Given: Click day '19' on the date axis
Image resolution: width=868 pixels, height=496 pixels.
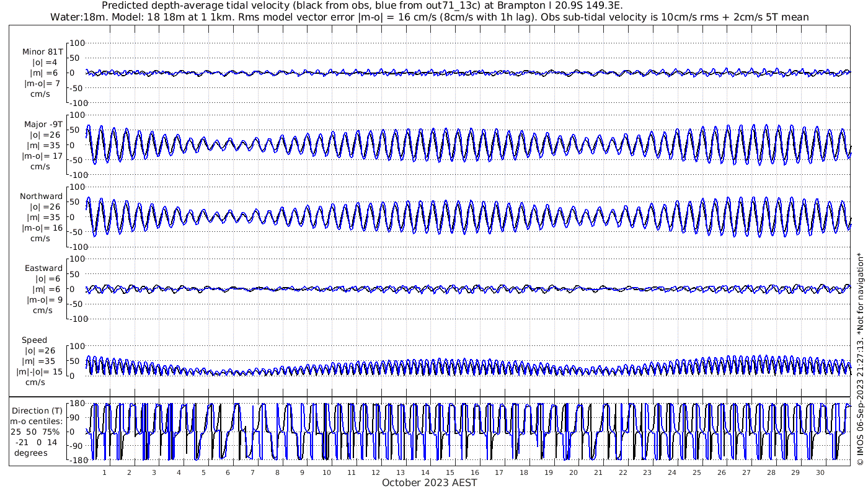Looking at the screenshot, I should (x=549, y=472).
